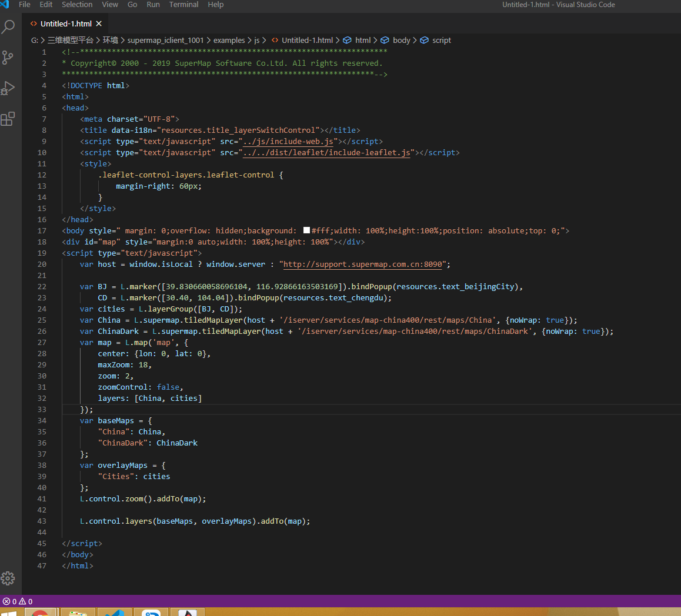The height and width of the screenshot is (616, 681).
Task: Open the Run and Debug view
Action: pos(8,88)
